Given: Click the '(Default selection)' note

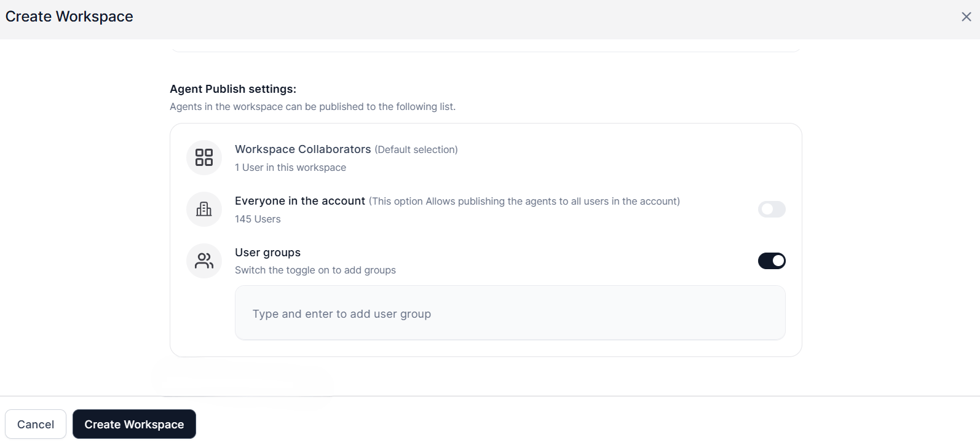Looking at the screenshot, I should 416,149.
